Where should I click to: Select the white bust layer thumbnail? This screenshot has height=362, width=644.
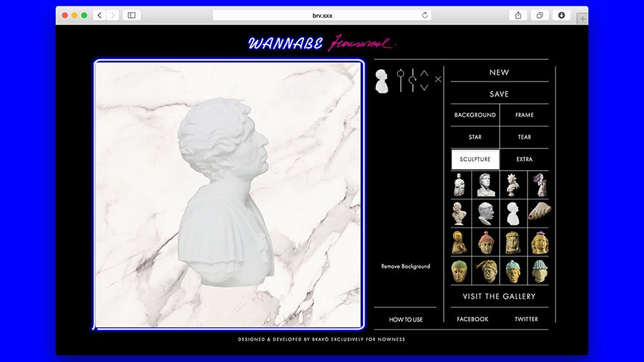[382, 81]
